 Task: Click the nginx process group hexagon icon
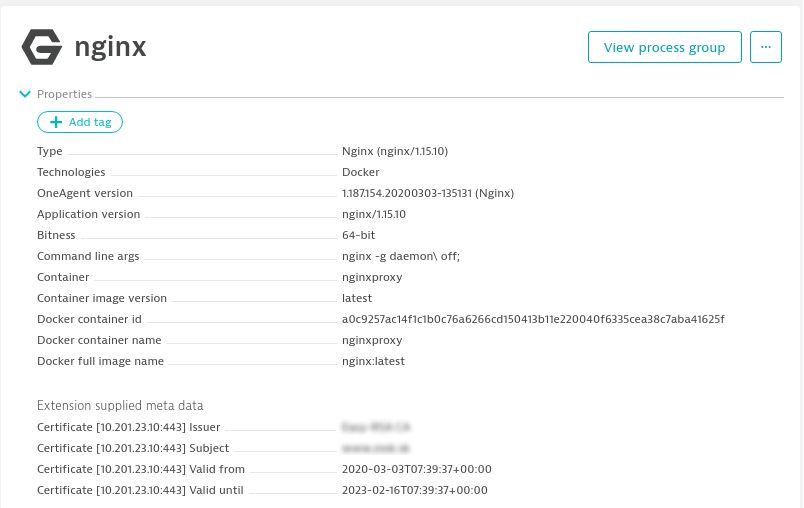tap(42, 47)
